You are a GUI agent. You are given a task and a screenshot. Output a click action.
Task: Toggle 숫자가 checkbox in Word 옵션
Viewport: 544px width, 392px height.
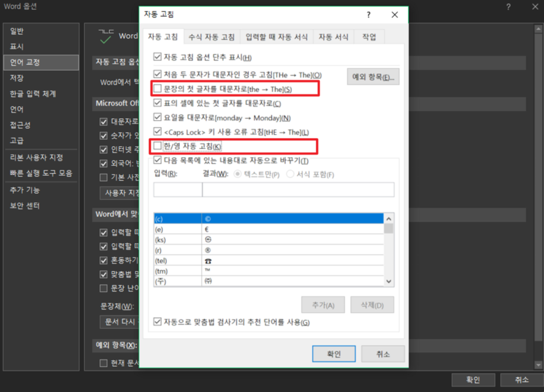103,135
